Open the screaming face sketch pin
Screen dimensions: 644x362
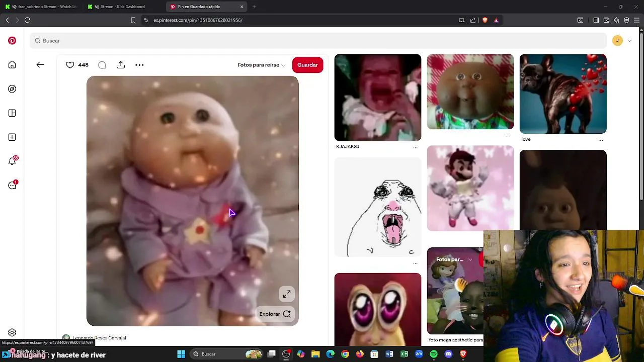(378, 207)
